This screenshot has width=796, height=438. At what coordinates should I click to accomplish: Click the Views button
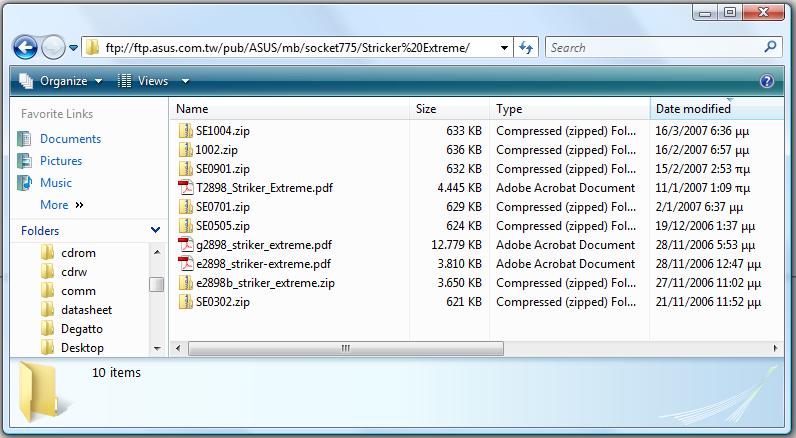click(x=143, y=81)
